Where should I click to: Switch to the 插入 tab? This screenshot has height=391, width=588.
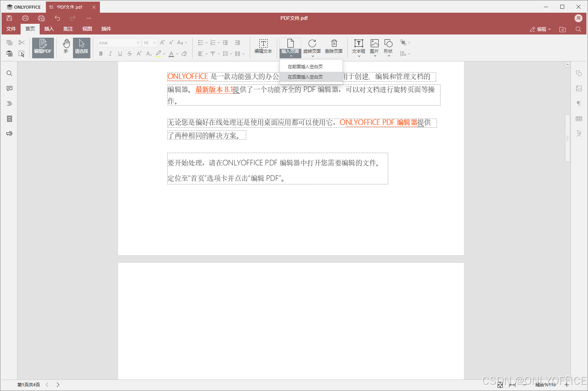pyautogui.click(x=49, y=29)
